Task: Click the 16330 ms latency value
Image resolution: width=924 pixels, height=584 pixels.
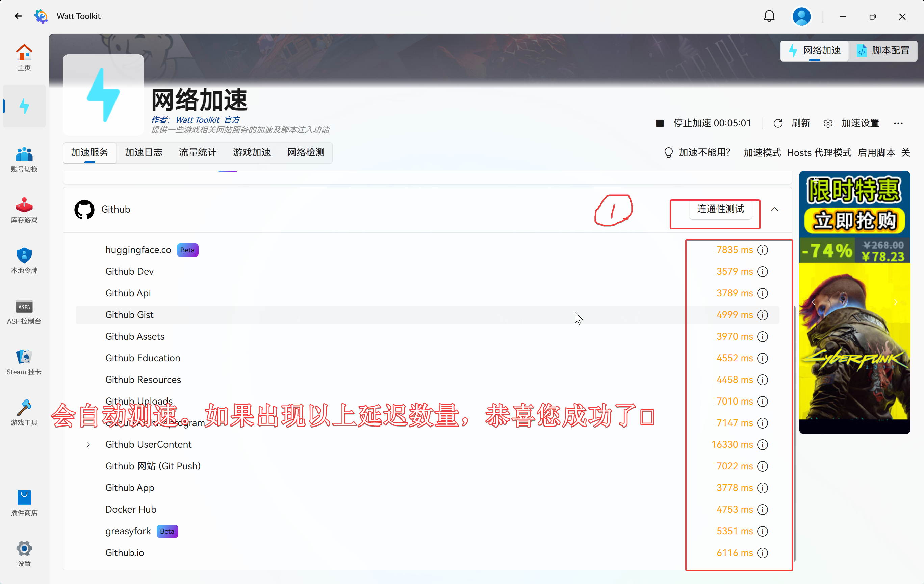Action: coord(732,445)
